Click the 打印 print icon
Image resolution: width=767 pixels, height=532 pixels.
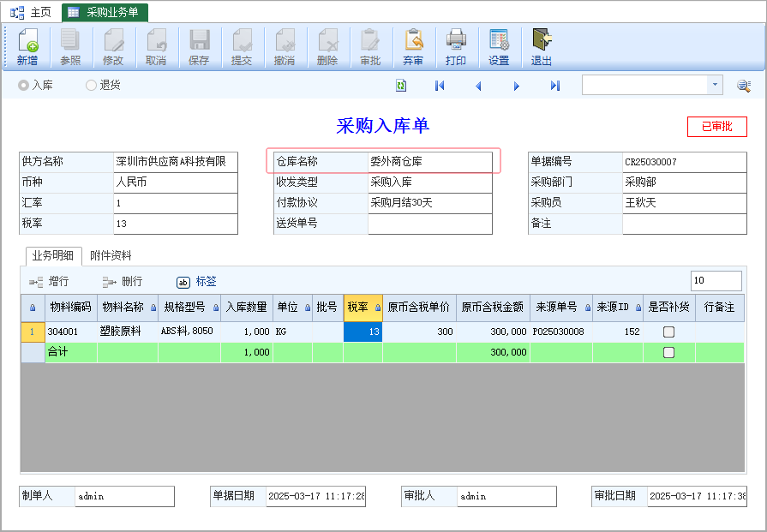click(456, 47)
